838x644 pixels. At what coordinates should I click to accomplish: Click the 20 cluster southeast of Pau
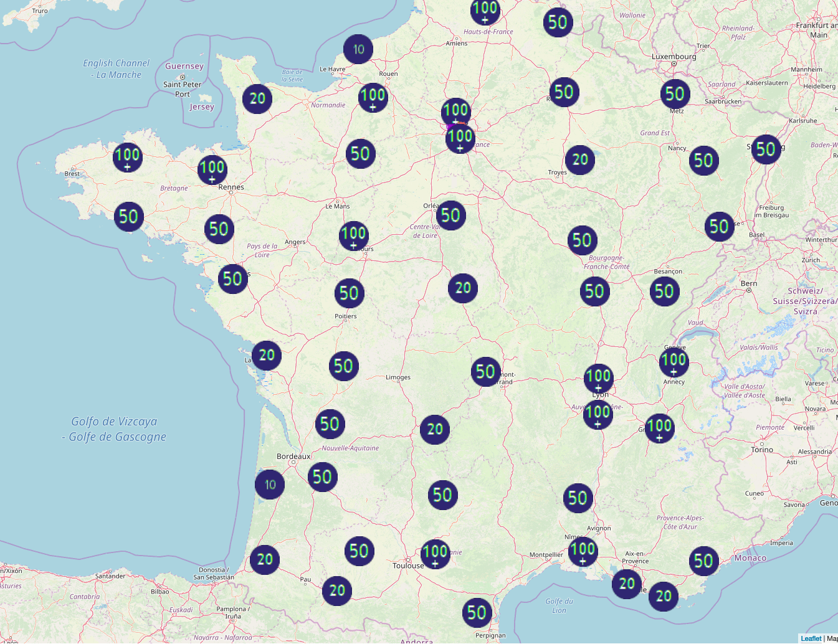(x=337, y=590)
